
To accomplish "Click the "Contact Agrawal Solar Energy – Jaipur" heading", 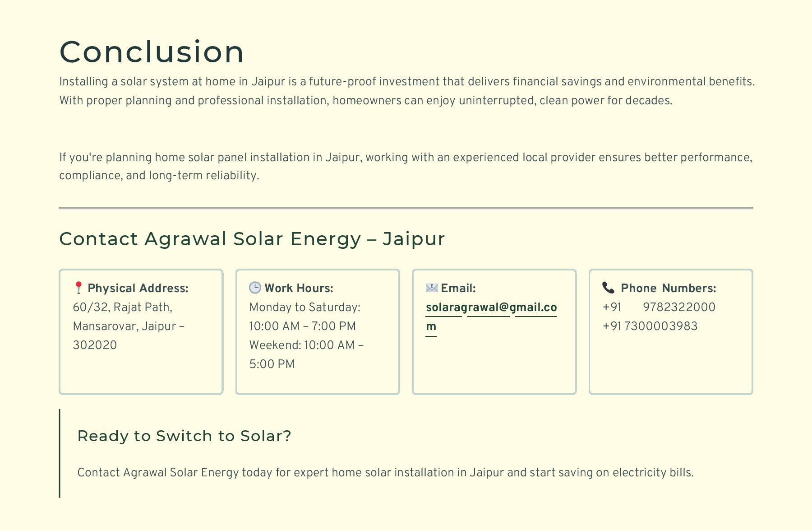I will [252, 239].
